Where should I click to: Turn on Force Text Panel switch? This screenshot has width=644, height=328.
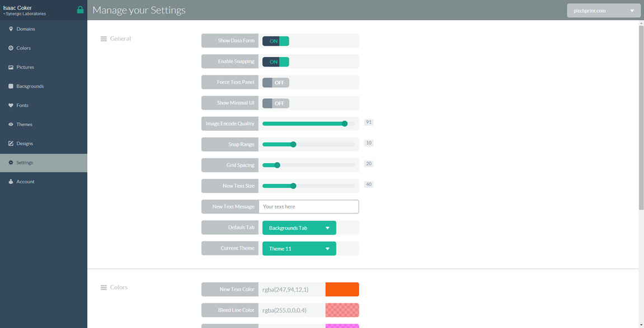[x=275, y=82]
